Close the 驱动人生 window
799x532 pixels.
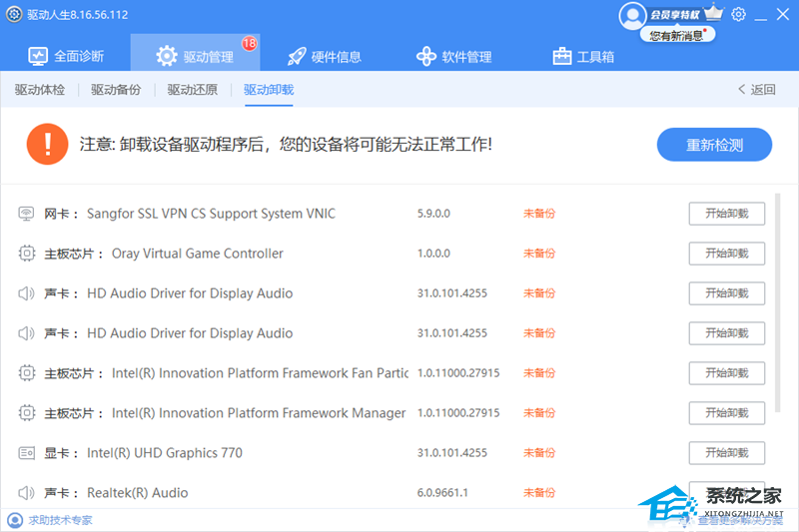click(783, 14)
